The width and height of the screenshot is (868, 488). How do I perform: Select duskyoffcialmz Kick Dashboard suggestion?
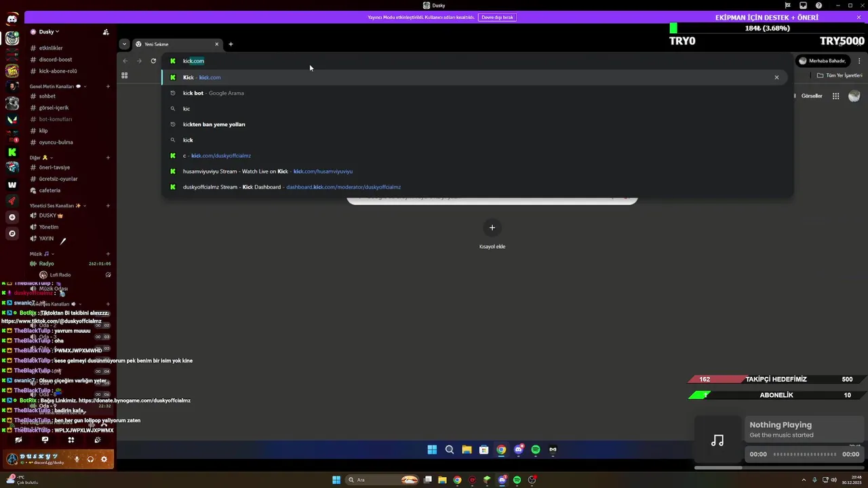[x=477, y=186]
